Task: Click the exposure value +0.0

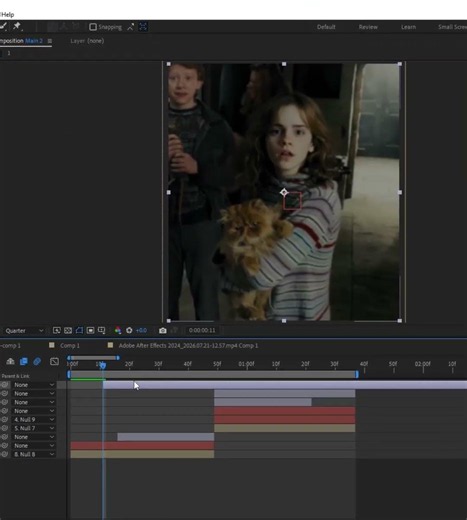Action: coord(141,331)
